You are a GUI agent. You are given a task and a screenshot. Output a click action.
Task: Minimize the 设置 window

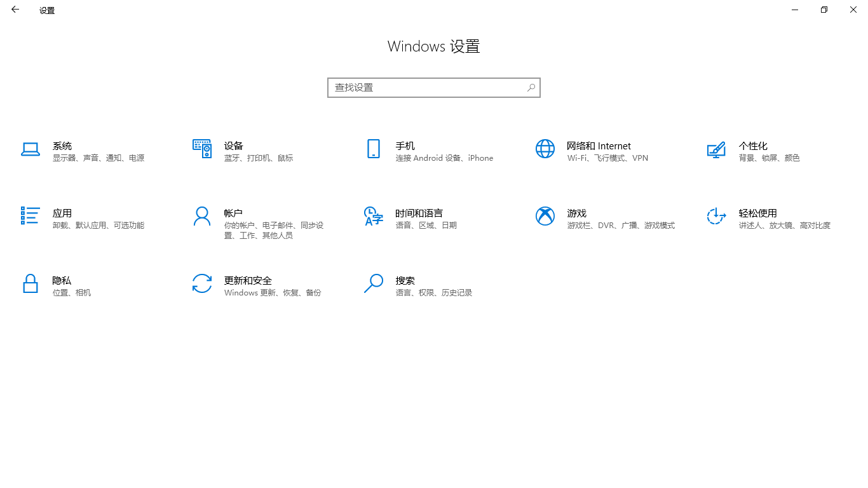[795, 10]
